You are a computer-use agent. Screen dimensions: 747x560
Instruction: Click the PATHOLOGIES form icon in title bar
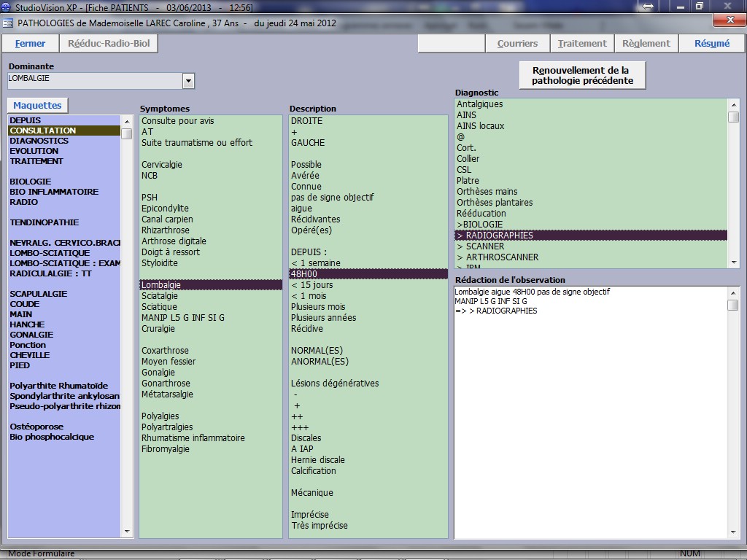click(8, 23)
